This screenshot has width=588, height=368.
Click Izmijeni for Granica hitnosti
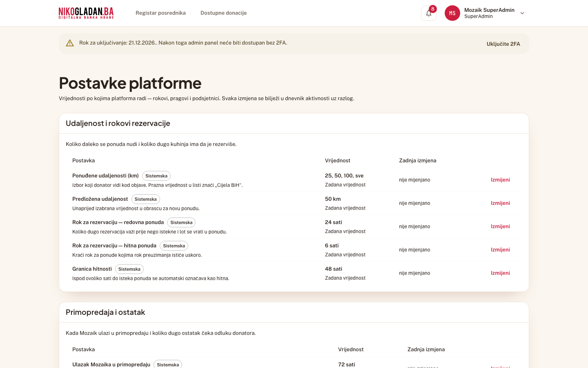(500, 273)
